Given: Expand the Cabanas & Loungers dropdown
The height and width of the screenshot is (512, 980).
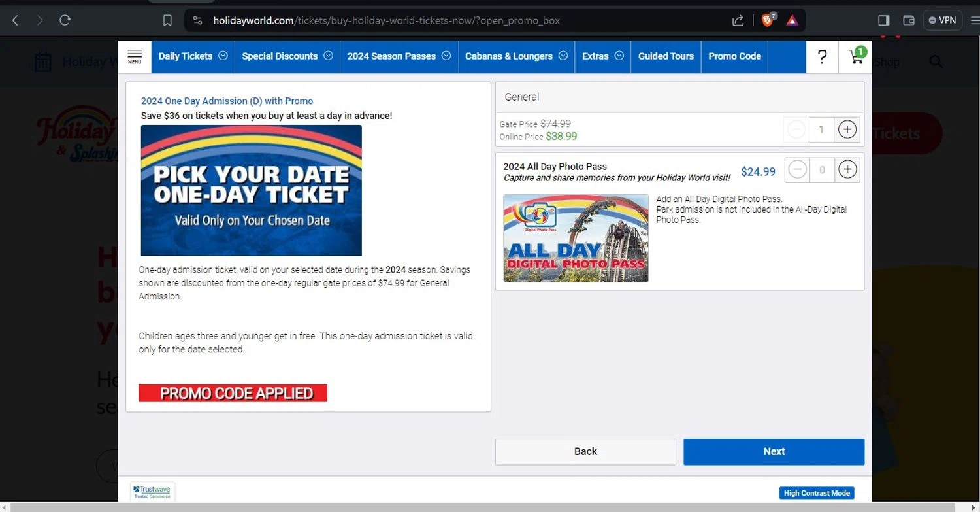Looking at the screenshot, I should click(x=516, y=56).
